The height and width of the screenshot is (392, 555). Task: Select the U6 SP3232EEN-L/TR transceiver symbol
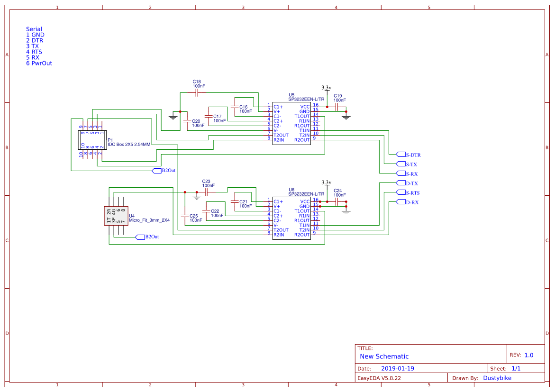291,218
